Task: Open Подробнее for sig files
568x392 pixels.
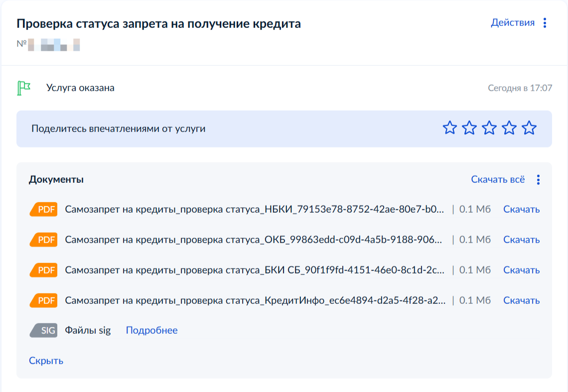Action: pyautogui.click(x=151, y=330)
